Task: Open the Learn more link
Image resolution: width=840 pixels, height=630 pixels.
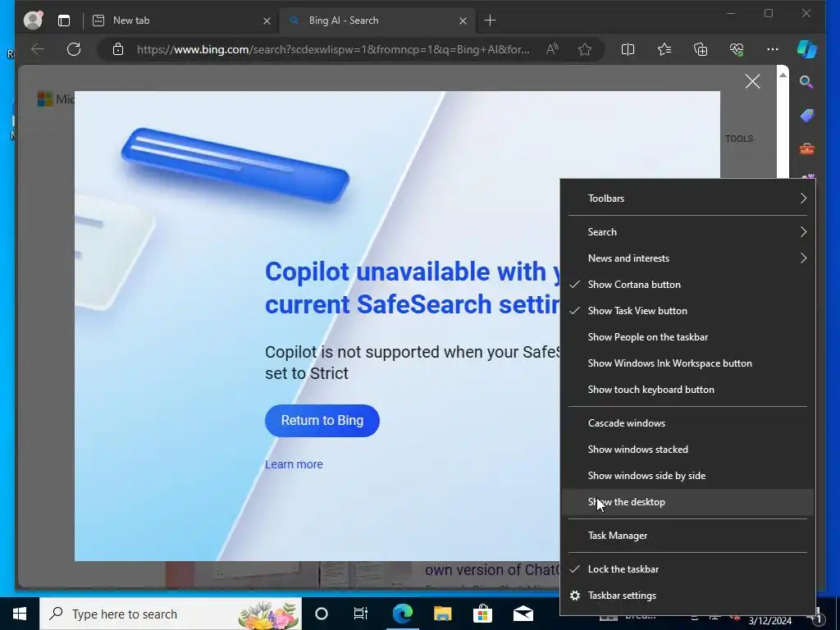Action: [x=294, y=464]
